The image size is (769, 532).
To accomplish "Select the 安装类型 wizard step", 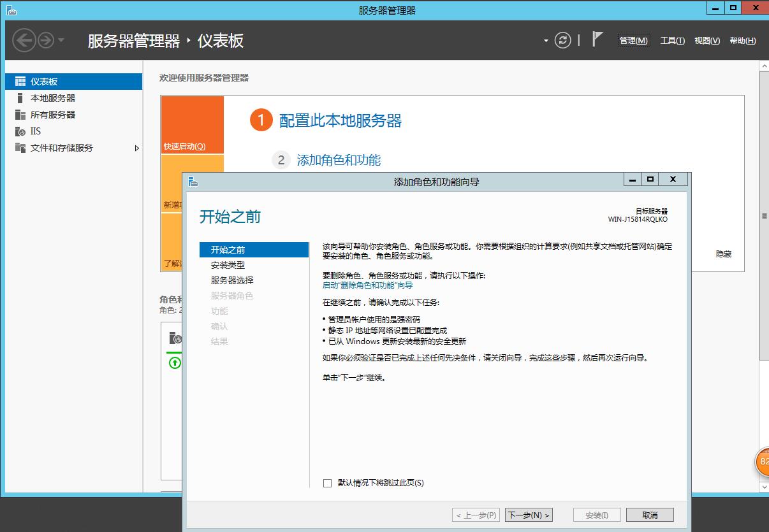I will coord(228,265).
